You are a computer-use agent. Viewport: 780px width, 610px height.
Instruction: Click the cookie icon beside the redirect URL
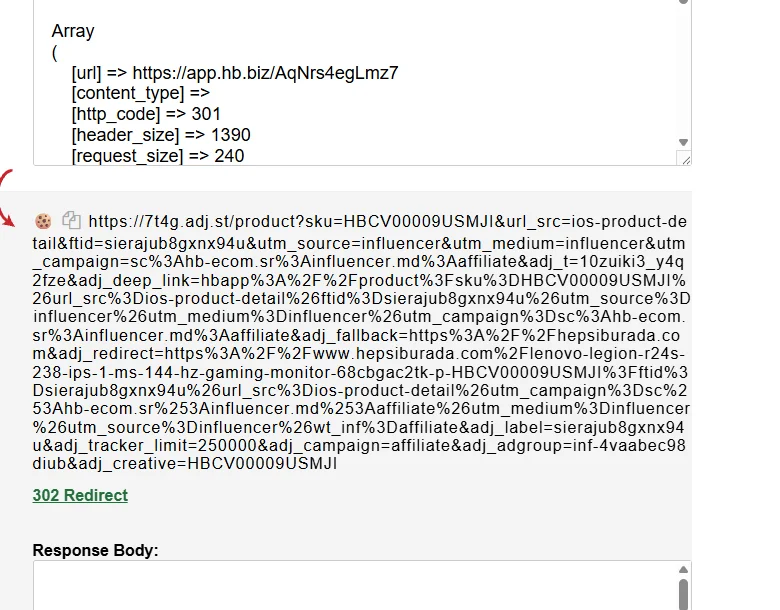click(x=43, y=221)
